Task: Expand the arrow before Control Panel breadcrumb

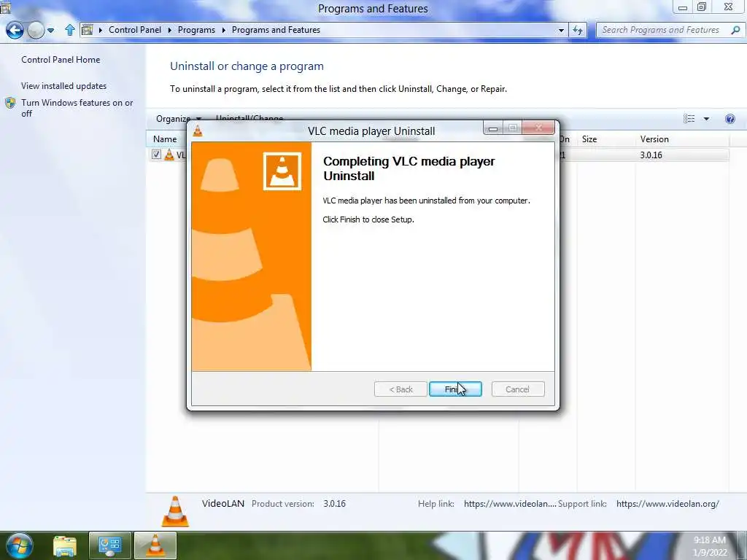Action: tap(101, 30)
